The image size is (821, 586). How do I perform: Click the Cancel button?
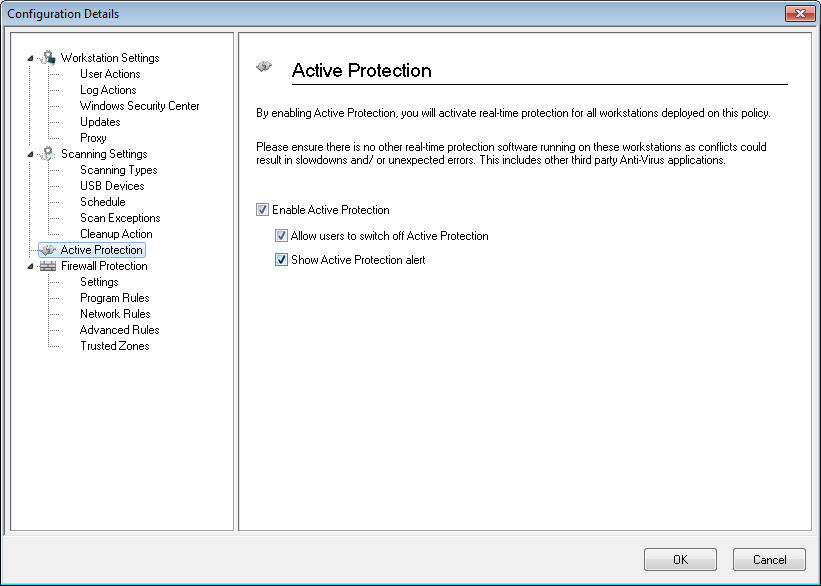(769, 559)
